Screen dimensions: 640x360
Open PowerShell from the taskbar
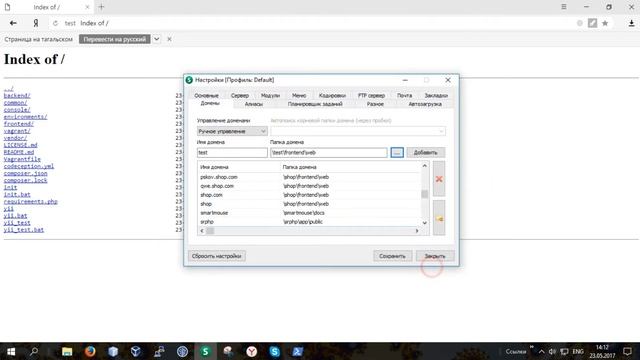(x=298, y=351)
